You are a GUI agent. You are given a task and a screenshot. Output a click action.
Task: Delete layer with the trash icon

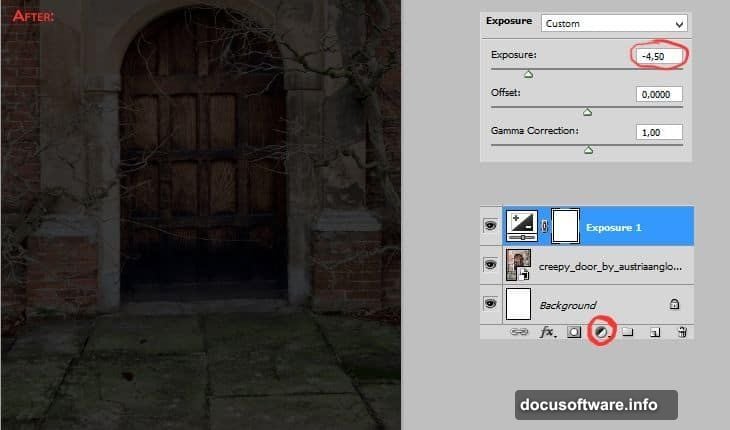pyautogui.click(x=682, y=332)
